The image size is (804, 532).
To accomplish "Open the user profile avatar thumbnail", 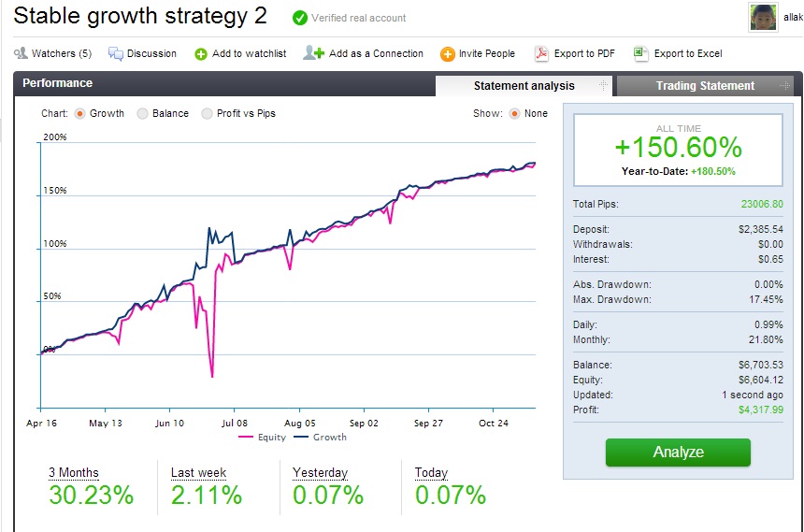I will pos(763,18).
